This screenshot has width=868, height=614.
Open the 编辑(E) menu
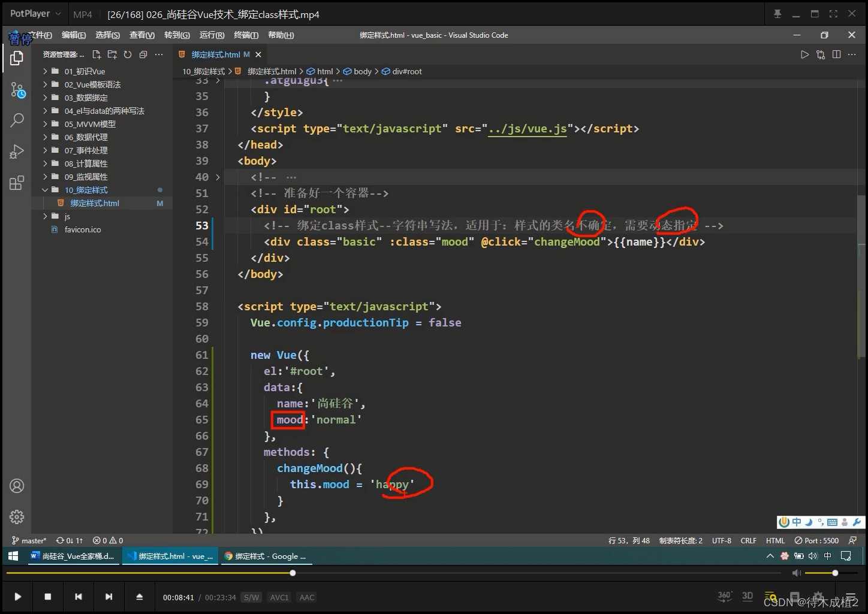74,35
